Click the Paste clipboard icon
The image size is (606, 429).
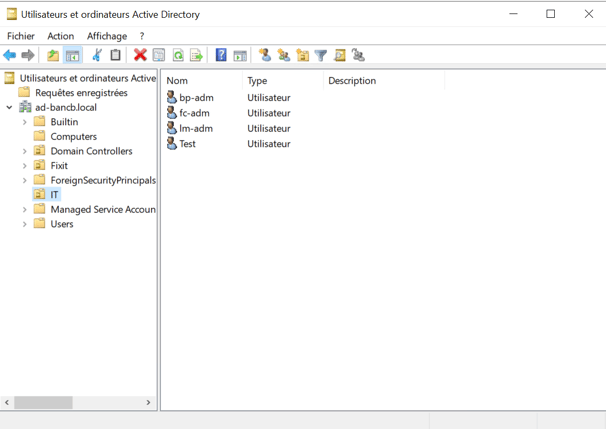[x=115, y=55]
